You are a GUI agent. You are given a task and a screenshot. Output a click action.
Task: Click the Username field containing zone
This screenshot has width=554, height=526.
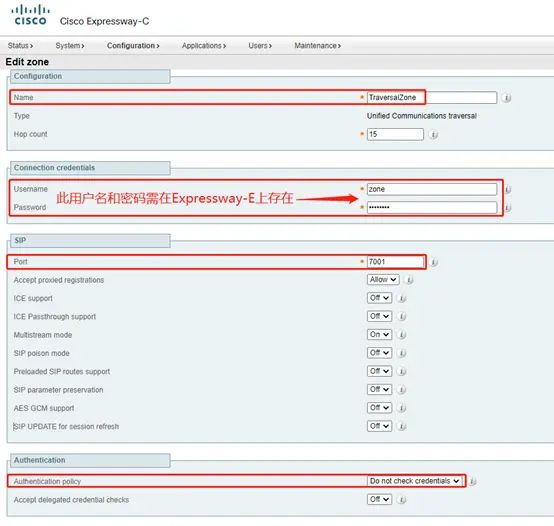(x=432, y=189)
